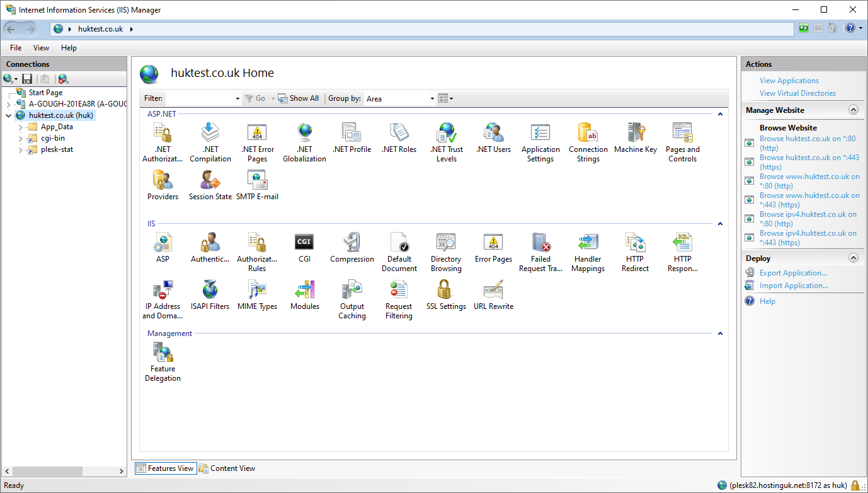Open IIS Authorization Rules icon
Screen dimensions: 868x493
pos(257,252)
